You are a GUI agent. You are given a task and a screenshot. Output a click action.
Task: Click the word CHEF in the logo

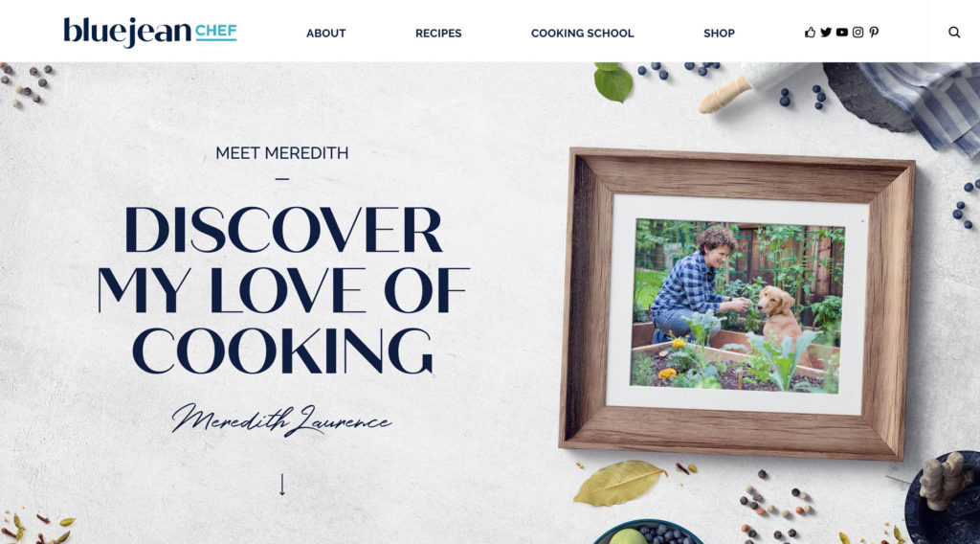(215, 32)
